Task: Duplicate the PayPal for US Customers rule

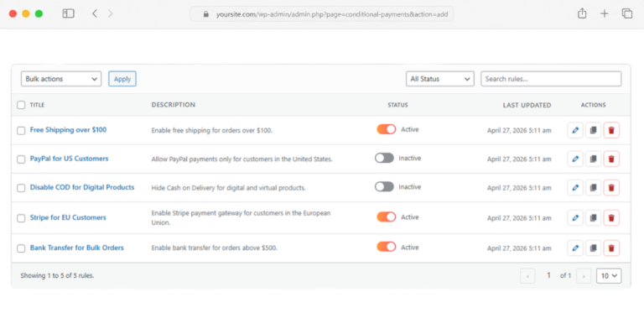Action: 593,159
